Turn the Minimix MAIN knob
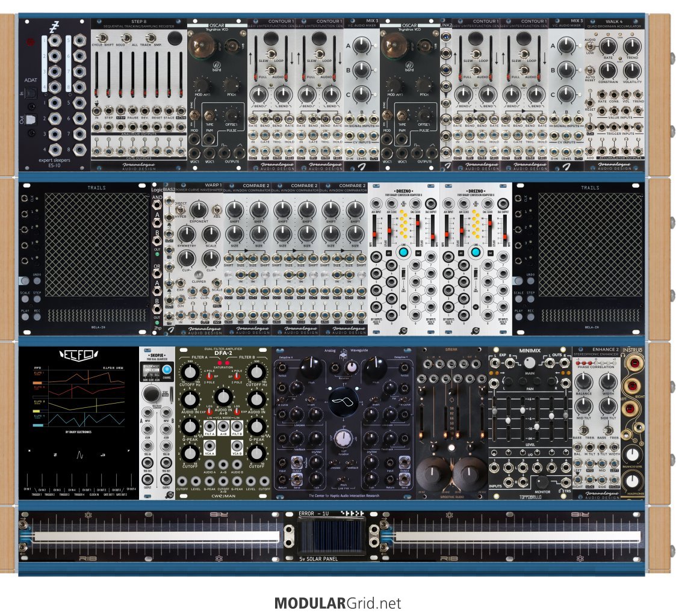 530,363
